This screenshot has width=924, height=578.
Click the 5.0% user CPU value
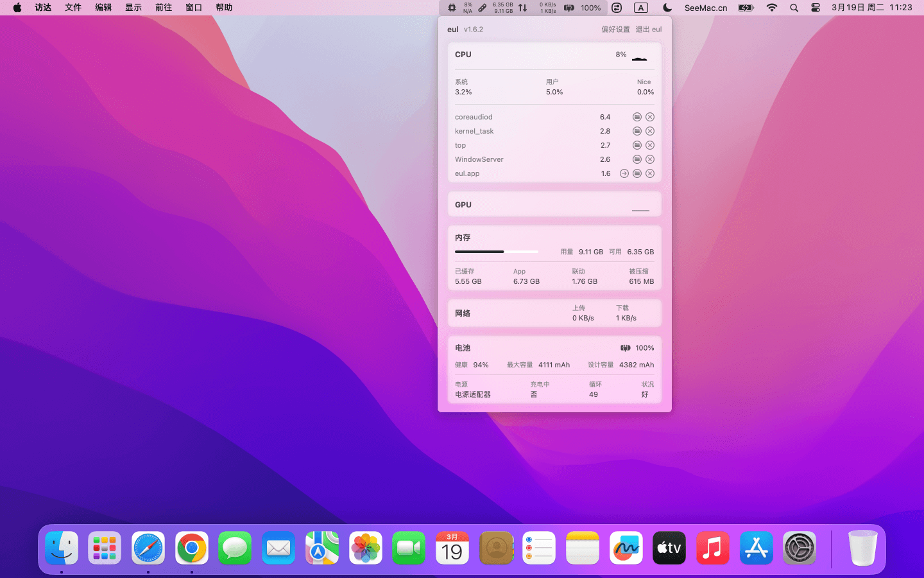click(x=554, y=92)
